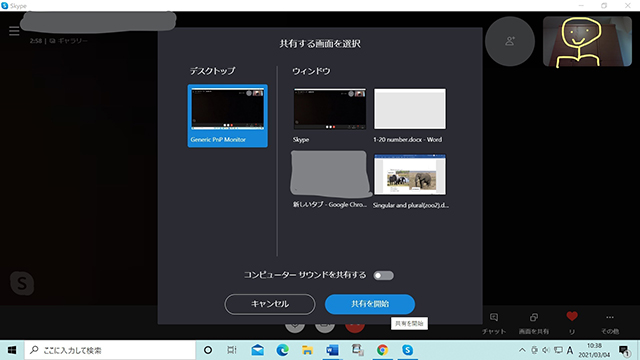The width and height of the screenshot is (640, 360).
Task: Click the IME input mode A indicator
Action: point(570,350)
